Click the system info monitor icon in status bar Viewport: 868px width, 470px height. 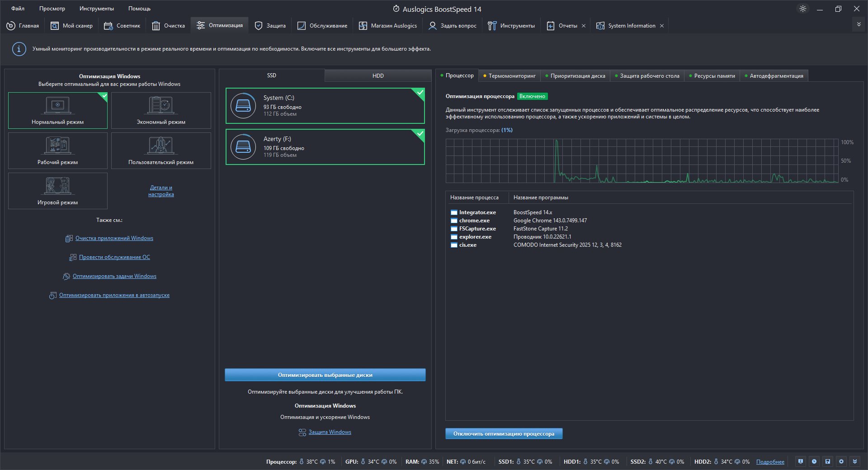point(801,461)
